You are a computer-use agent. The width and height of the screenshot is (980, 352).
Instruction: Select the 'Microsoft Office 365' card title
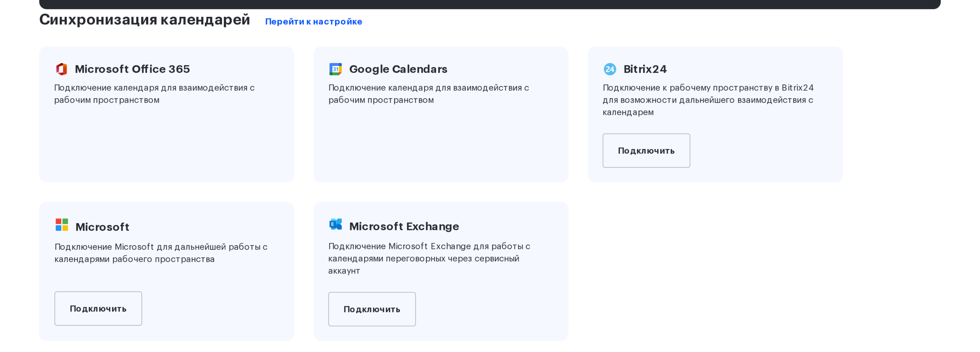point(132,69)
